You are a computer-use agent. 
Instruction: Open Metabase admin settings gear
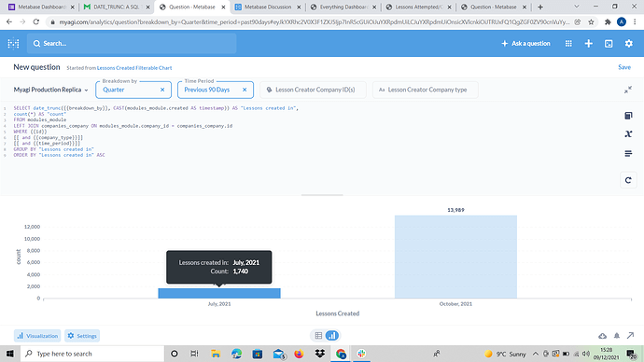tap(629, 44)
